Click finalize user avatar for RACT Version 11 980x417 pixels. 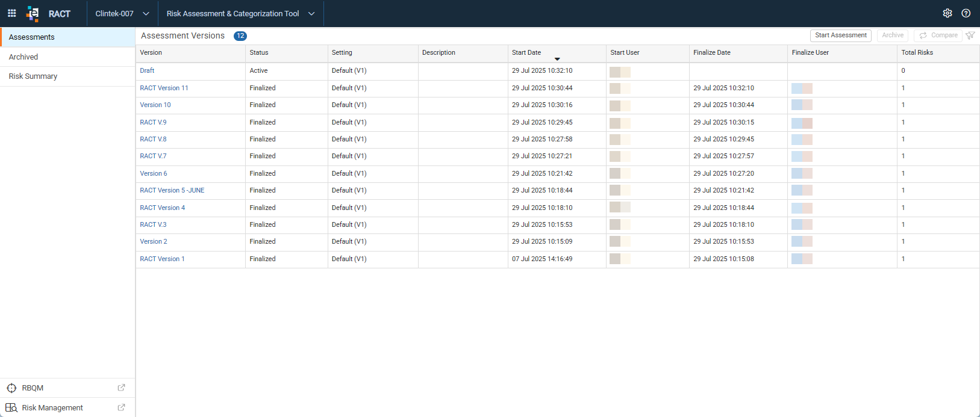802,88
